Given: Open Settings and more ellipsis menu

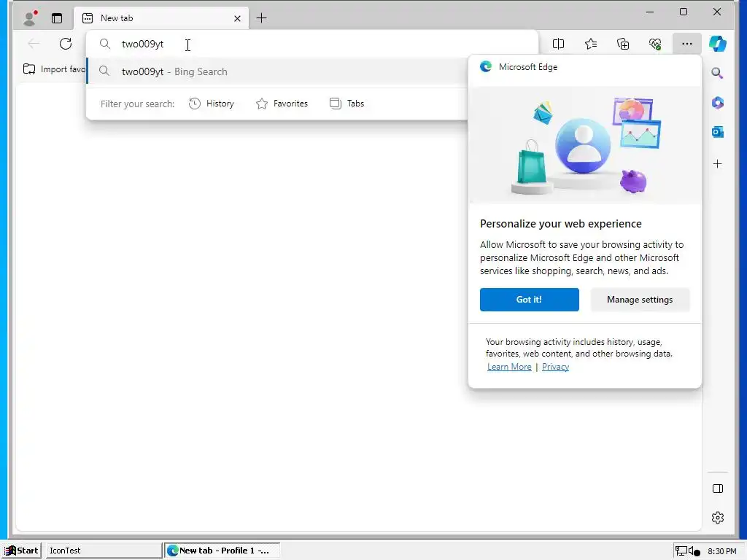Looking at the screenshot, I should (687, 44).
